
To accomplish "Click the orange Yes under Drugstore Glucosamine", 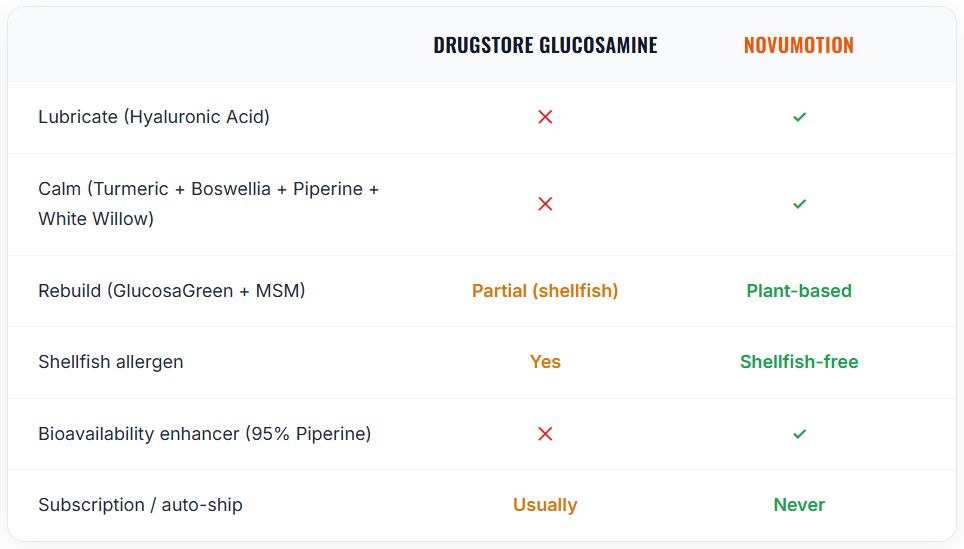I will click(x=545, y=362).
